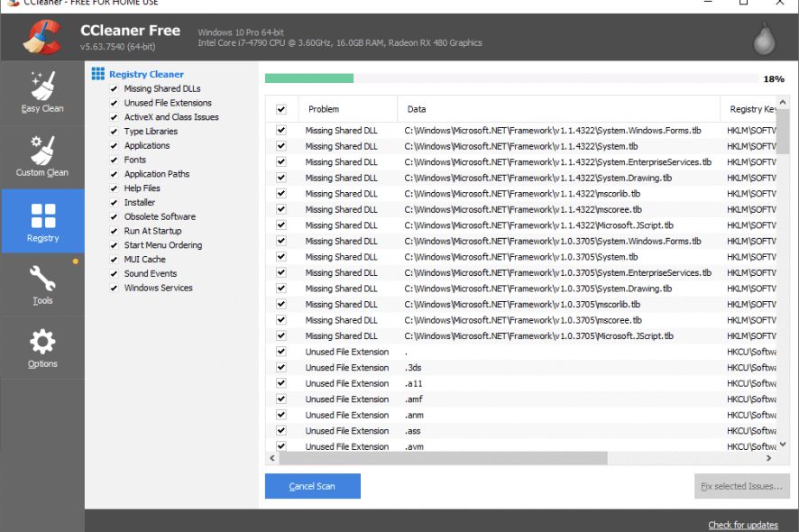Toggle Fonts checkbox

point(115,160)
